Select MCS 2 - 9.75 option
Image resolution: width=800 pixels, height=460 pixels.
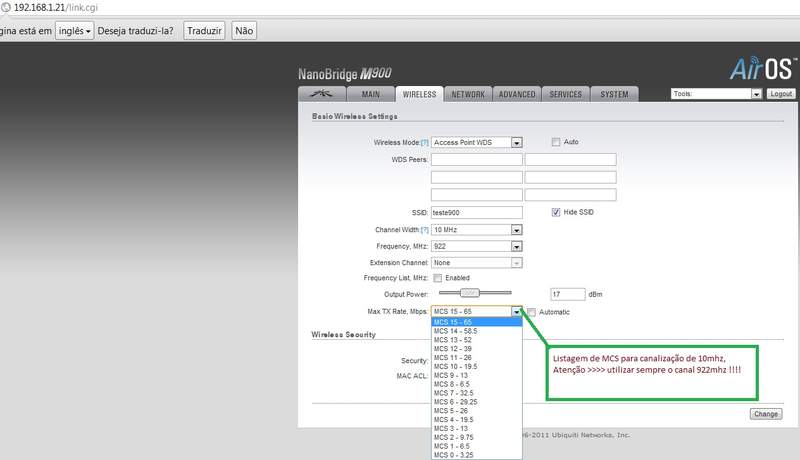(x=477, y=437)
